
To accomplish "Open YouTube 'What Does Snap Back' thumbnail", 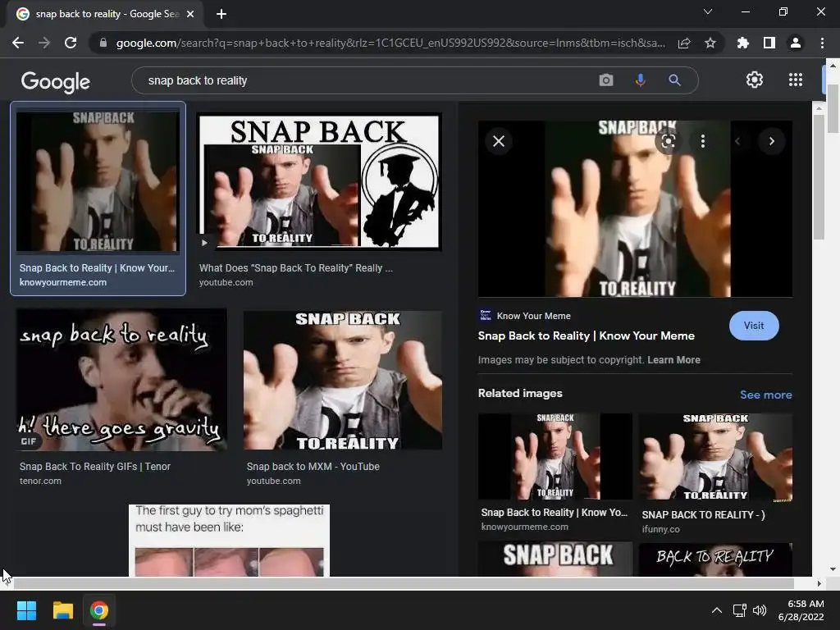I will (x=320, y=181).
